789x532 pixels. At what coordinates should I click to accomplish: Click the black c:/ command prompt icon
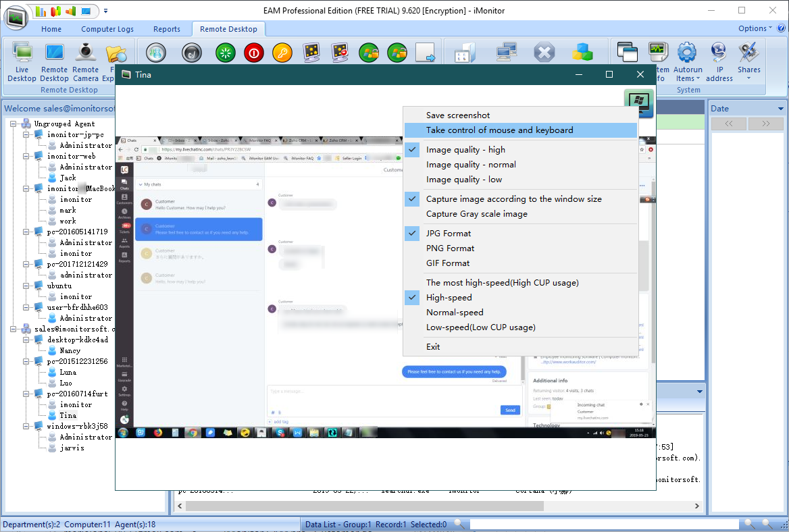[192, 53]
